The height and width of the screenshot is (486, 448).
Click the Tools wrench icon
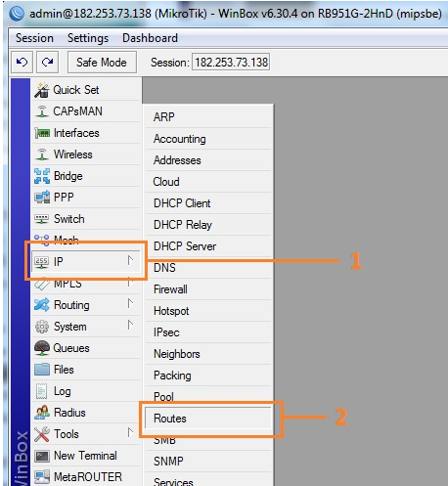click(x=42, y=434)
